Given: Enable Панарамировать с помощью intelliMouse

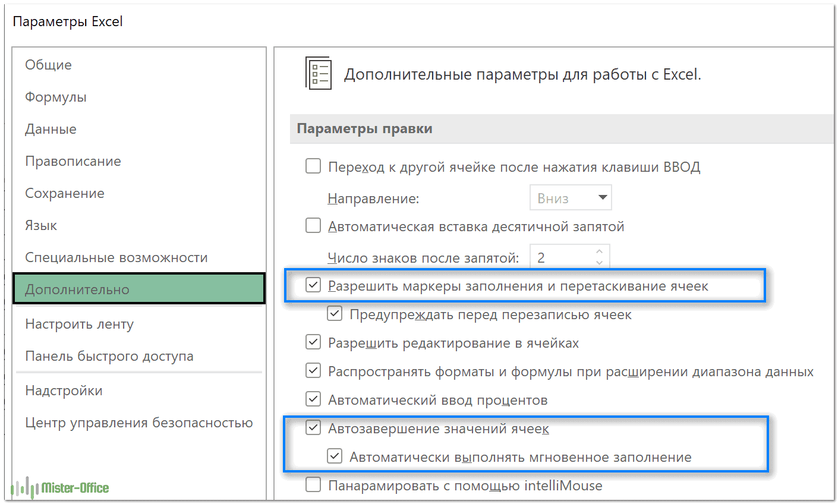Looking at the screenshot, I should tap(313, 485).
